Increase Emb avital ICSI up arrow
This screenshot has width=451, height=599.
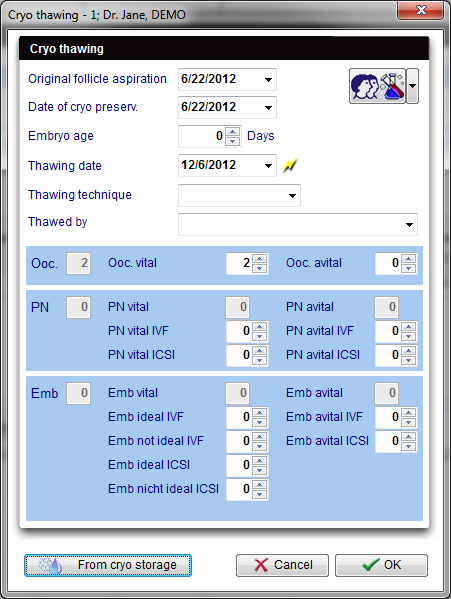[409, 436]
